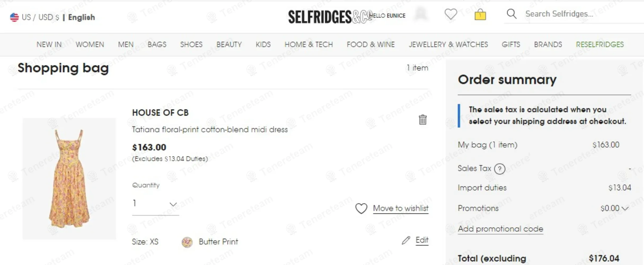
Task: Delete item with trash can icon
Action: click(x=422, y=120)
